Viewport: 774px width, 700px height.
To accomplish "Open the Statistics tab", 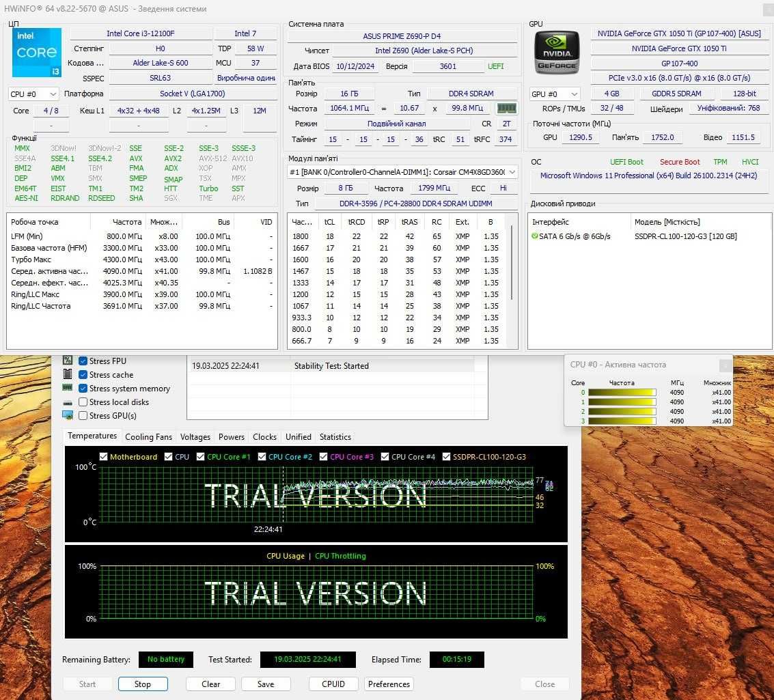I will coord(335,437).
